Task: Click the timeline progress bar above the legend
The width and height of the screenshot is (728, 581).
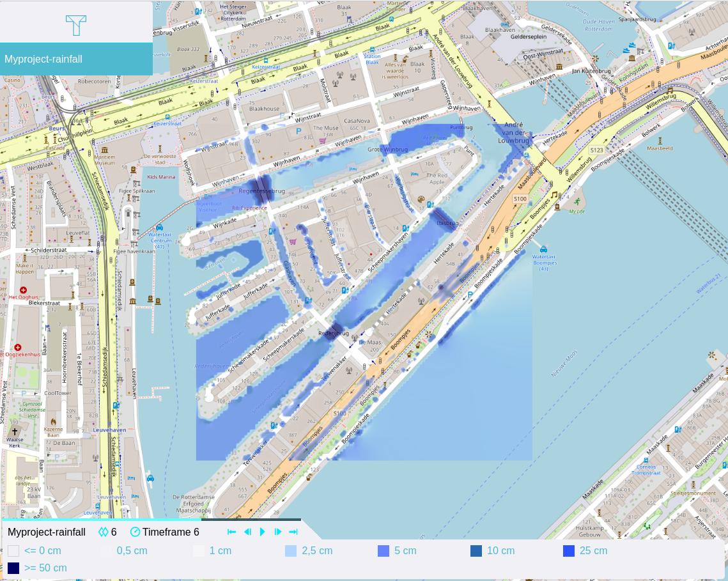Action: tap(151, 520)
